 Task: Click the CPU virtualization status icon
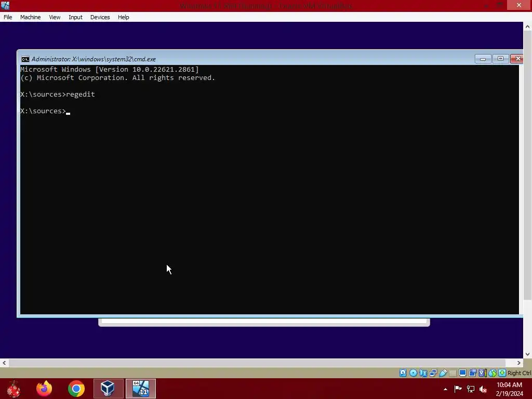click(x=482, y=373)
